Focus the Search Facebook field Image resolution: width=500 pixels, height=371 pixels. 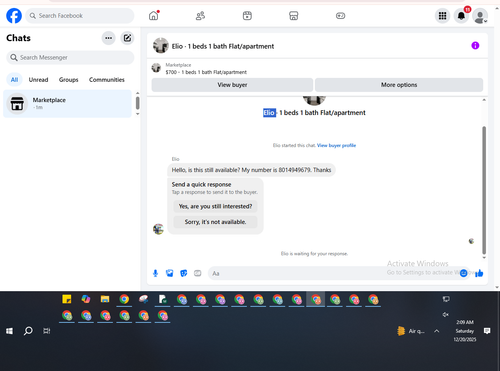click(x=80, y=16)
